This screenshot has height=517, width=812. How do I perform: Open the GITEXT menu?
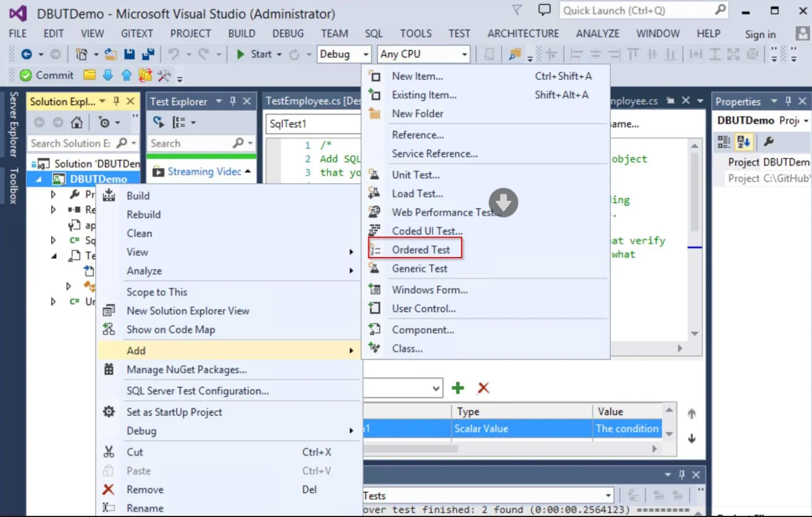tap(137, 34)
